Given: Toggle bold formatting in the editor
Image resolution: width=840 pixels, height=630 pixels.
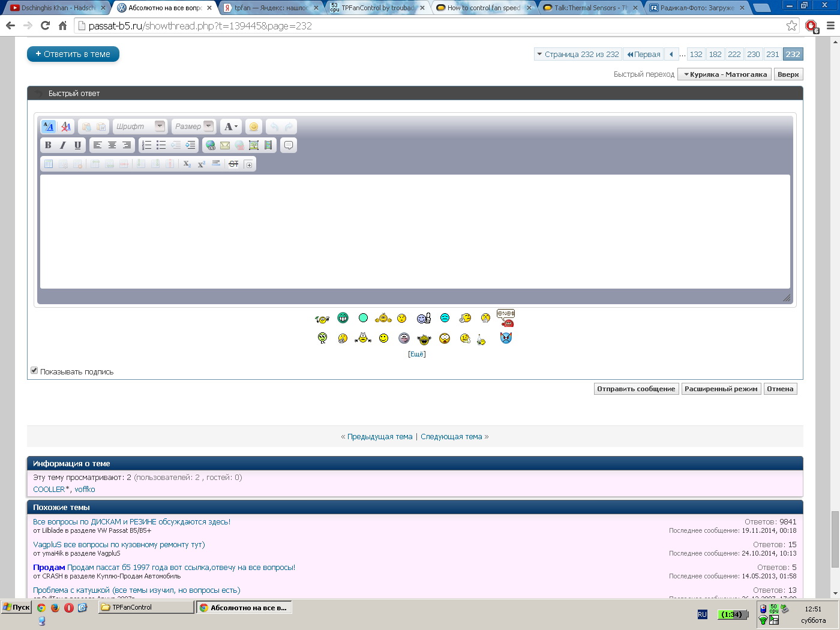Looking at the screenshot, I should 48,145.
